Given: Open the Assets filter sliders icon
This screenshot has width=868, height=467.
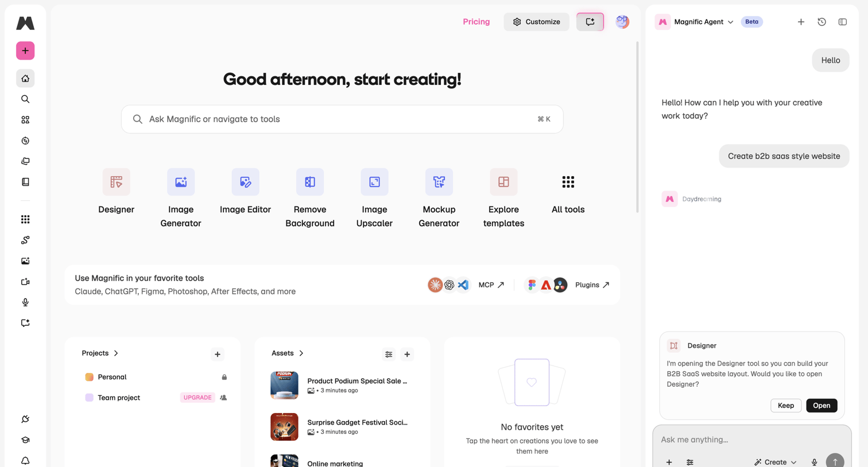Looking at the screenshot, I should [389, 355].
